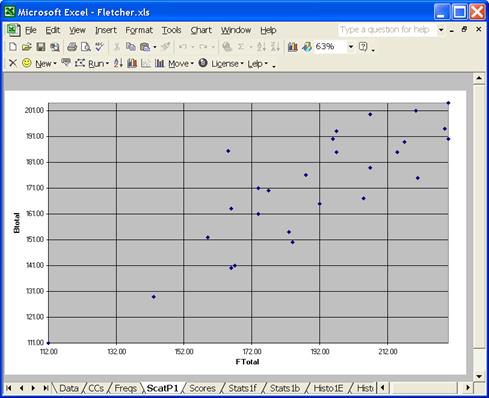Screen dimensions: 489x398
Task: Click the yellow smiley face icon
Action: 27,63
